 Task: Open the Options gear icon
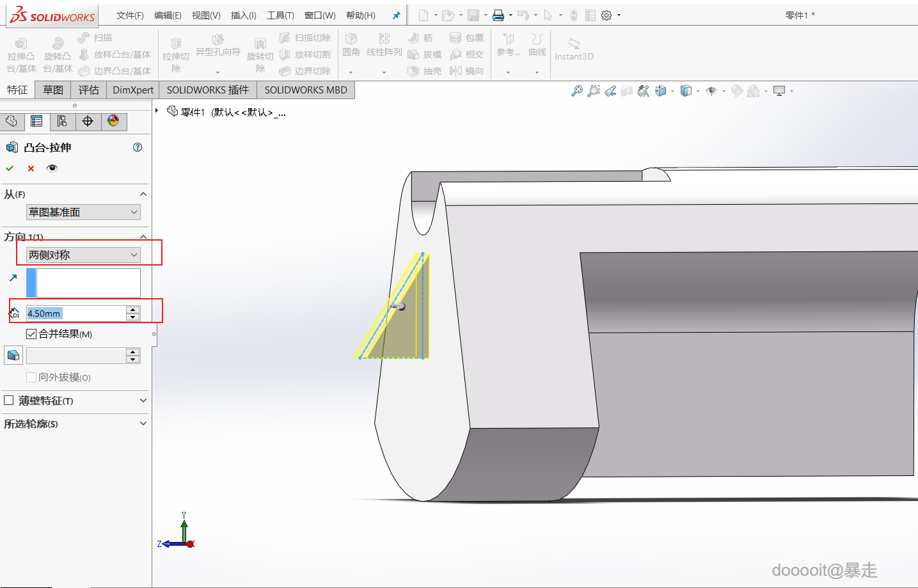pos(606,15)
